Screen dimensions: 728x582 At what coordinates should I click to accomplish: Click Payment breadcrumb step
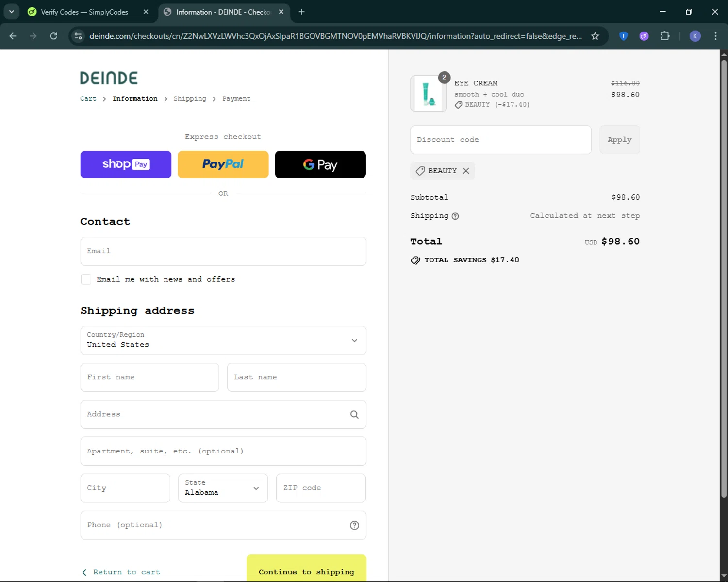pyautogui.click(x=236, y=99)
